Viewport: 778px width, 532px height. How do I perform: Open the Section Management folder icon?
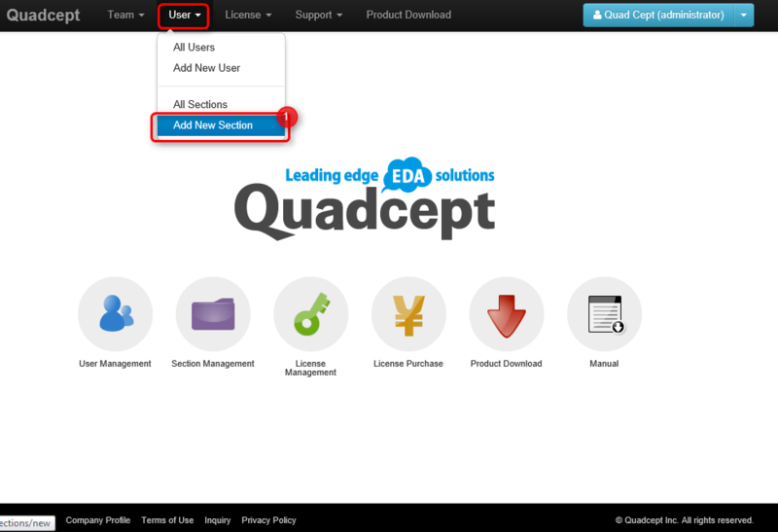coord(213,313)
